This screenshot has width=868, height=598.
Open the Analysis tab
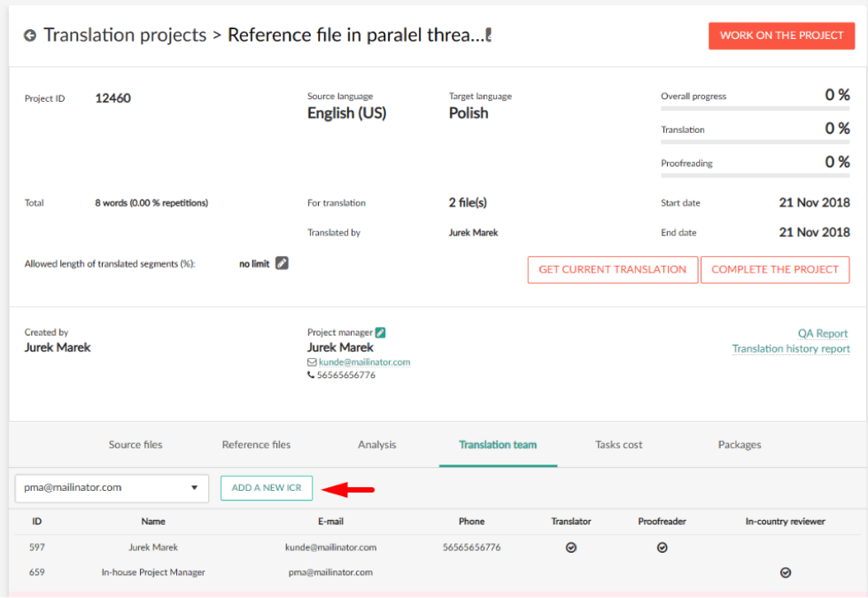[x=377, y=445]
